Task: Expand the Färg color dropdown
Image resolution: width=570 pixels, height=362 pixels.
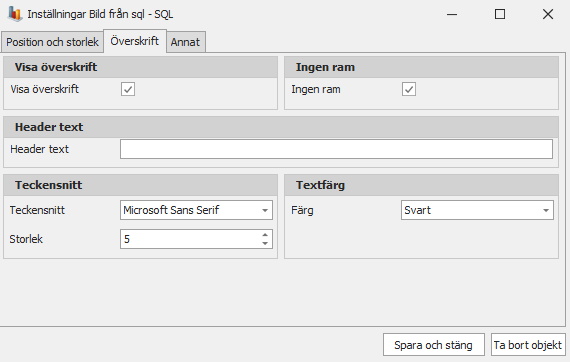Action: click(546, 210)
